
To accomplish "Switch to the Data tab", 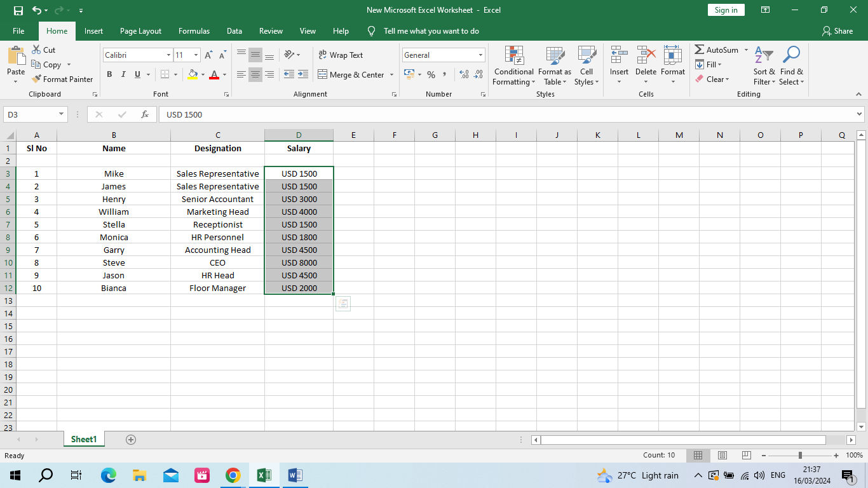I will [x=234, y=30].
